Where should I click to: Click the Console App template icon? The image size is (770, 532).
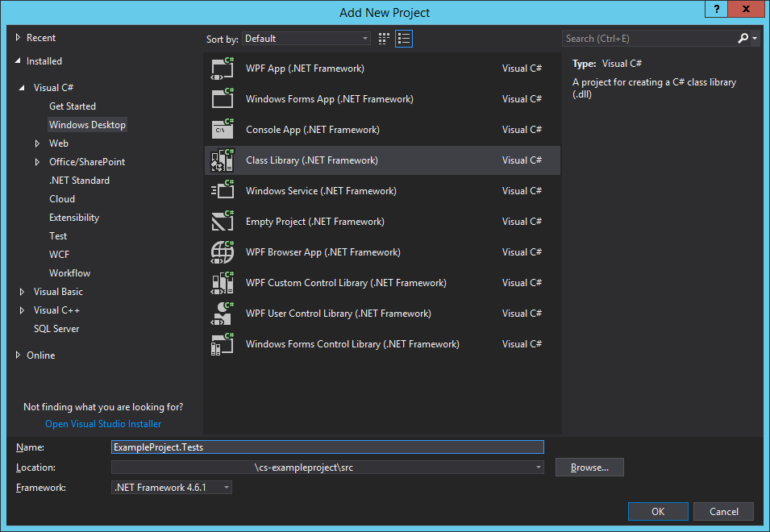click(x=222, y=130)
